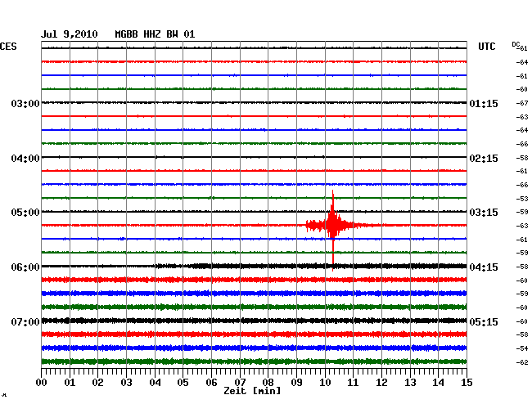Click the "Zeit [min]" axis title
Image resolution: width=532 pixels, height=404 pixels.
252,391
